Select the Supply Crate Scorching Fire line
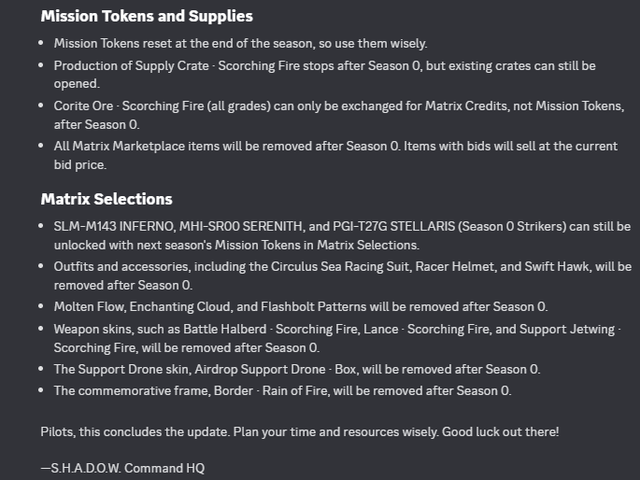The height and width of the screenshot is (480, 640). click(324, 74)
